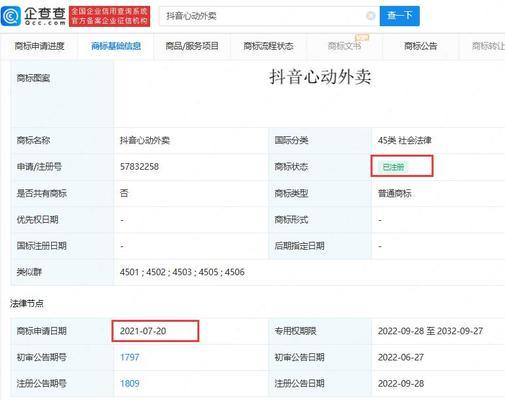The height and width of the screenshot is (400, 505).
Task: Open preliminary announcement issue 1797 link
Action: [x=130, y=357]
